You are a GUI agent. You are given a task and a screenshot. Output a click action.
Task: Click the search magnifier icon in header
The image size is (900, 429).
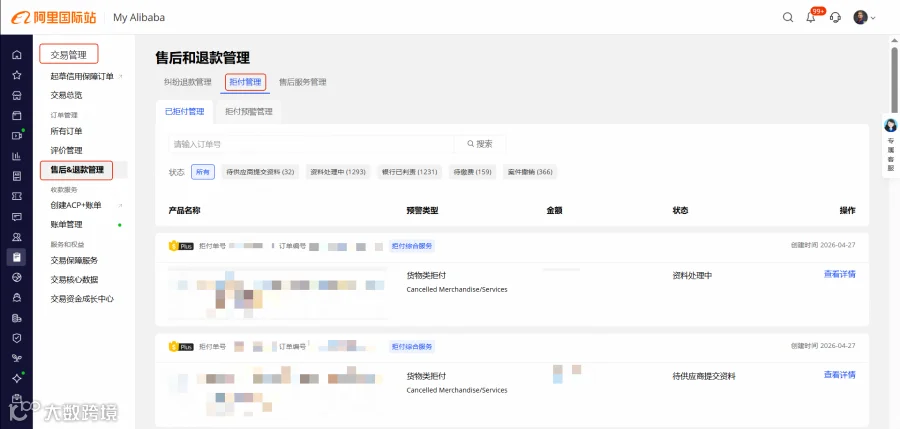coord(788,17)
